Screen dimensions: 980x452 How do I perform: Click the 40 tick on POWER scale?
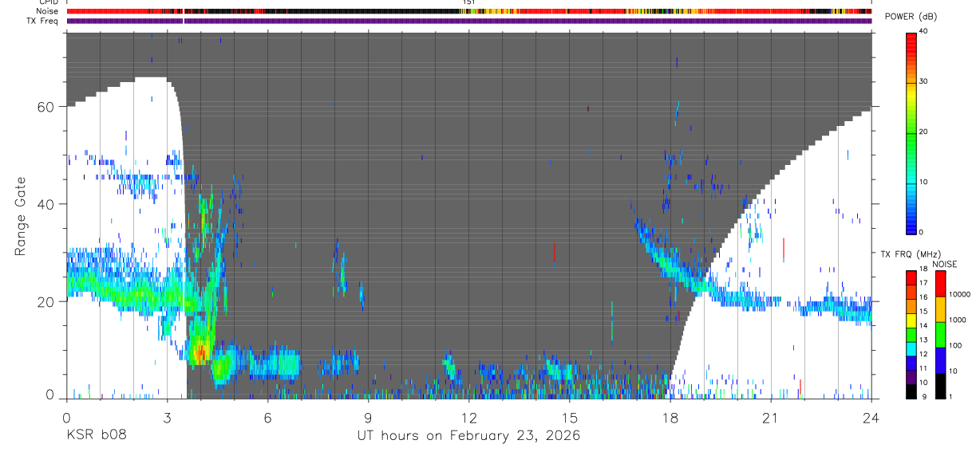[x=923, y=31]
